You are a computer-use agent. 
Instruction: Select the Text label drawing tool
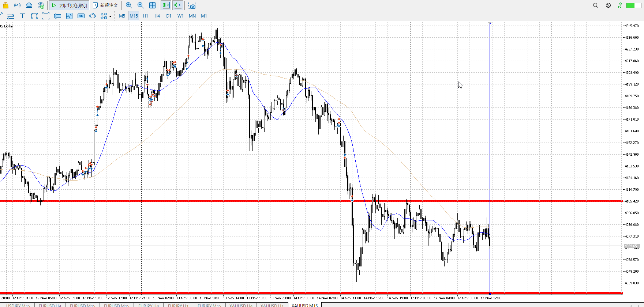click(22, 16)
